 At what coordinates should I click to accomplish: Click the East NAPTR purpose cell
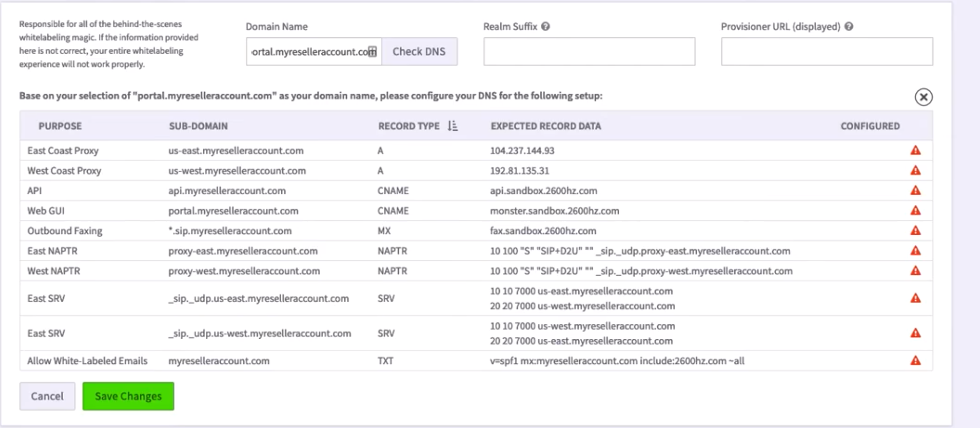[x=52, y=251]
